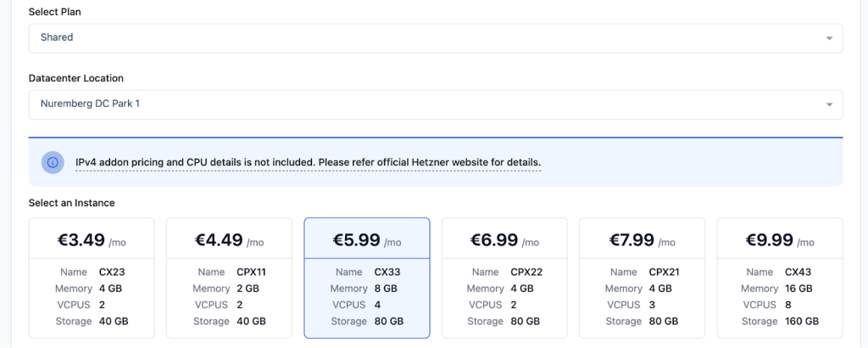Click the arrow on the Select Plan field
The height and width of the screenshot is (348, 868).
point(828,38)
